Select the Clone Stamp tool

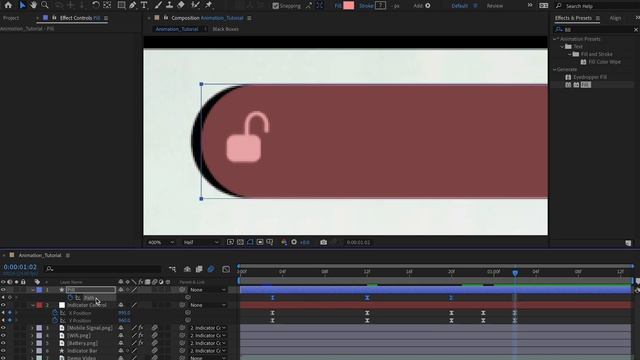(x=169, y=5)
